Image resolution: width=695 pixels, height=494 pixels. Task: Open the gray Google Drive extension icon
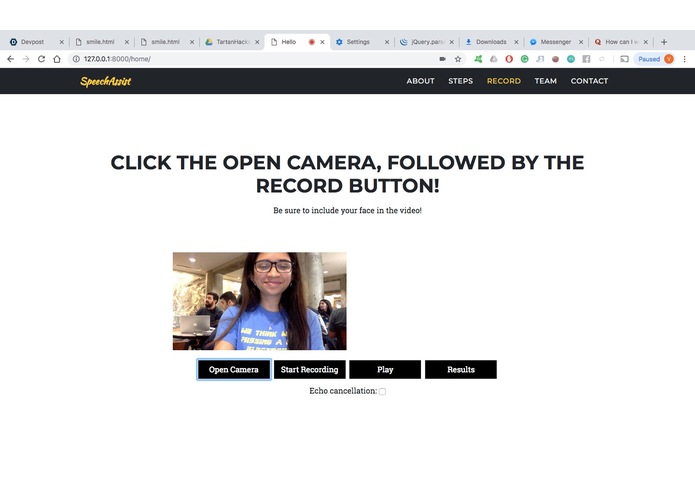click(493, 59)
